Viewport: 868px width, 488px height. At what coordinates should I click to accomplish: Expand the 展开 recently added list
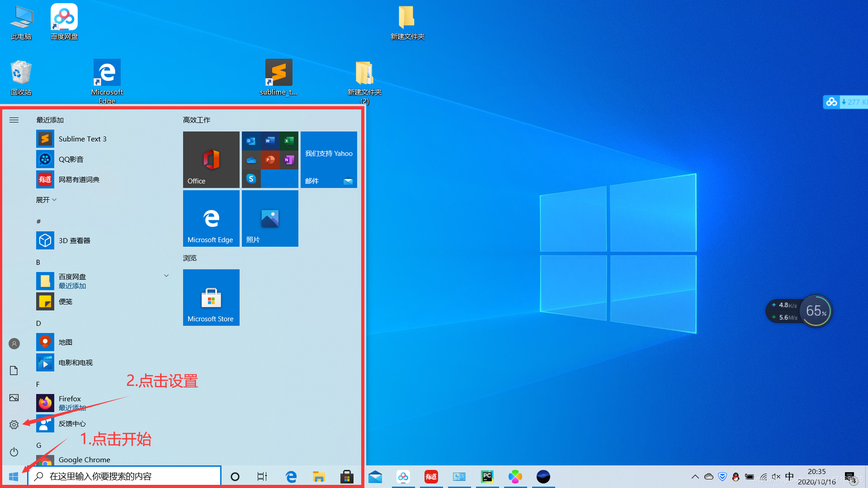[46, 200]
